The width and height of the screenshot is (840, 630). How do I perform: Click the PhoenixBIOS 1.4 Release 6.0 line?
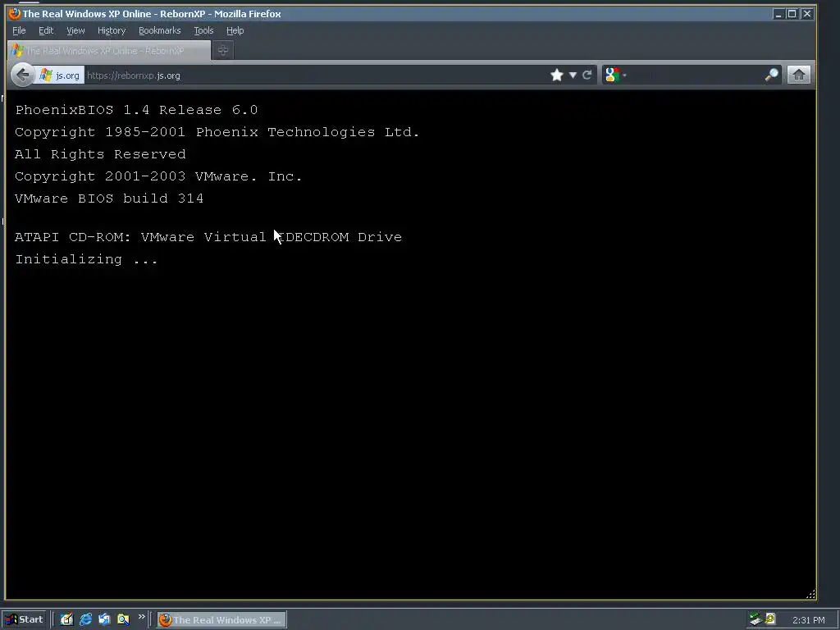tap(137, 110)
